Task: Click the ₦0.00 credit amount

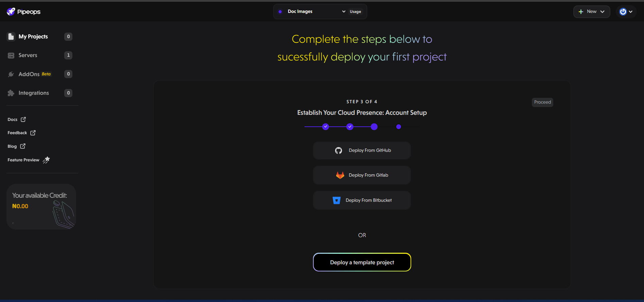Action: pos(20,206)
